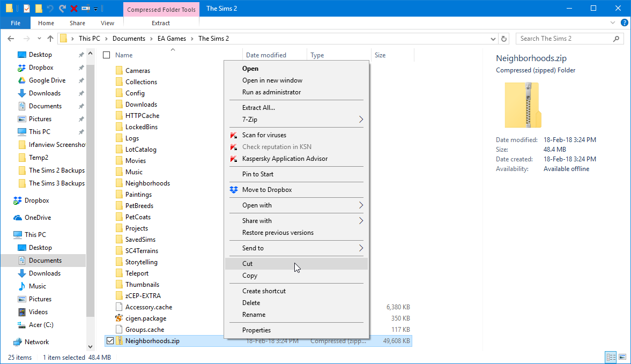Go back with the left arrow button
The image size is (631, 364).
pos(11,39)
